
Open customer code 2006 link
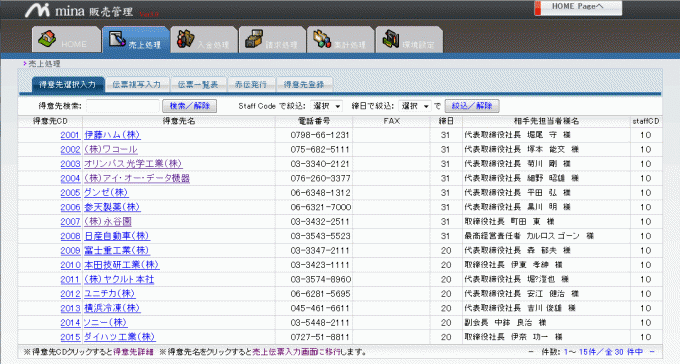(70, 207)
